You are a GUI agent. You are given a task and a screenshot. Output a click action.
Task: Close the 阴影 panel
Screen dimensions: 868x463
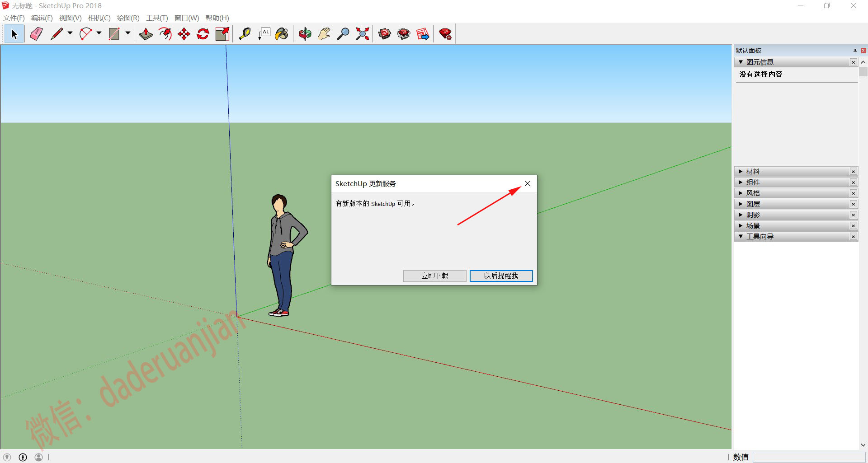[x=854, y=215]
